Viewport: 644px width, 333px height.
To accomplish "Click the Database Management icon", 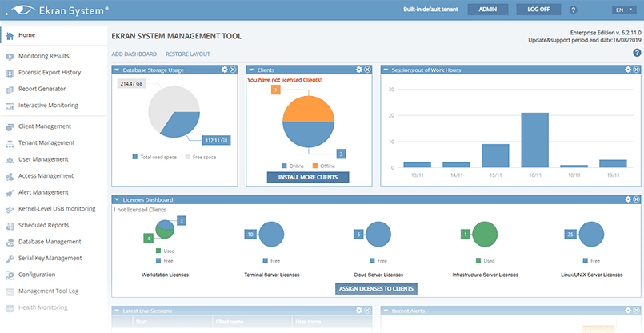I will 10,242.
